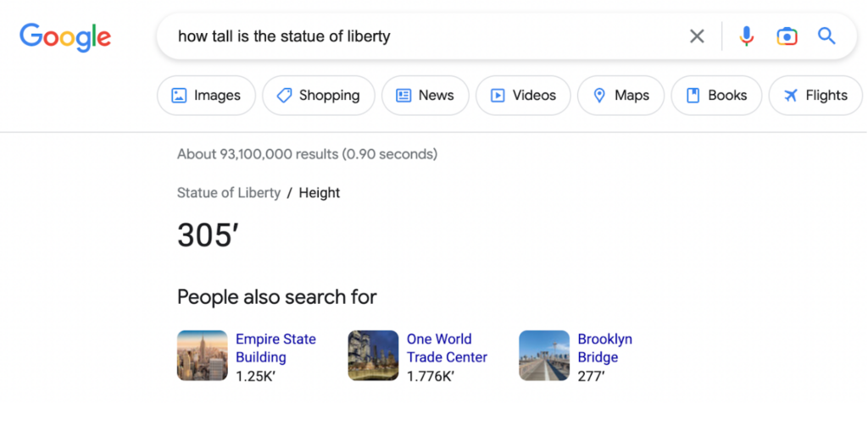Open Google Lens camera search

click(x=787, y=36)
